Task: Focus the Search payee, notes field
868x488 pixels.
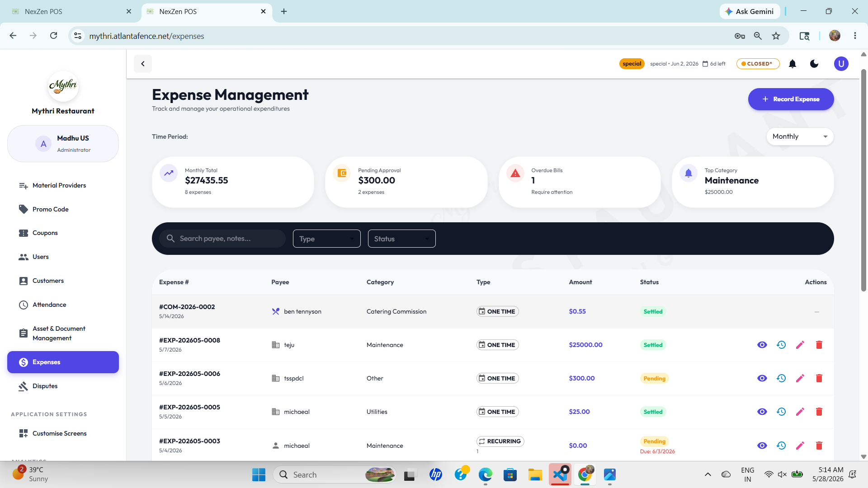Action: [x=222, y=239]
